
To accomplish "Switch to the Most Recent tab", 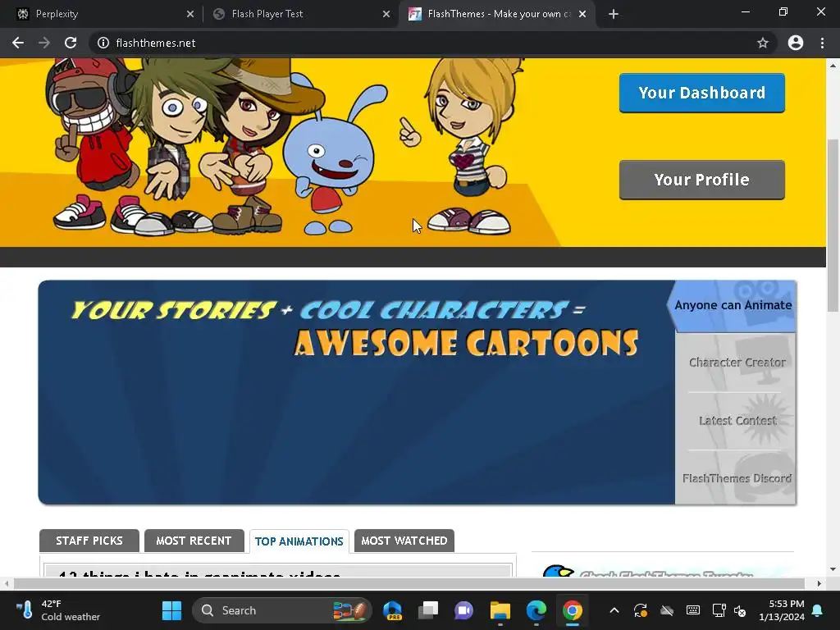I will (x=194, y=541).
